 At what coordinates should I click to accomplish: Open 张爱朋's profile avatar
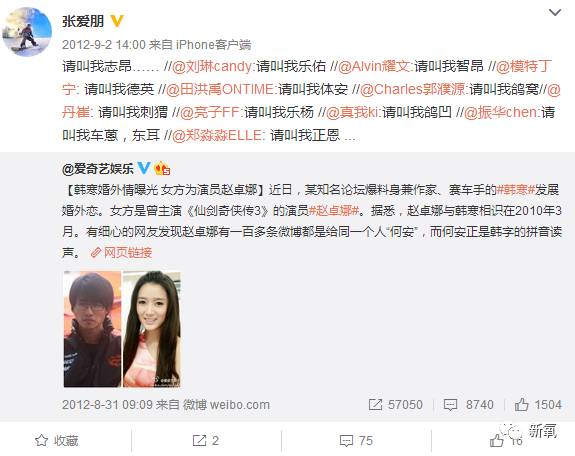[27, 32]
